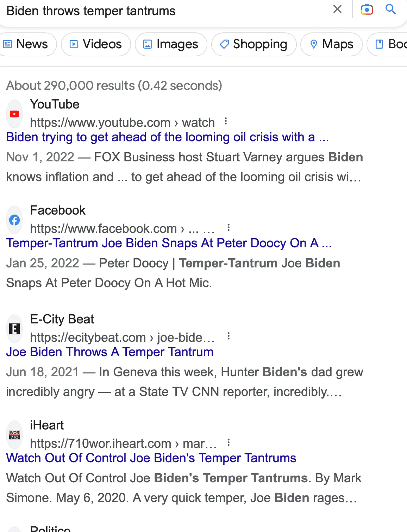Open "Joe Biden Throws A Temper Tantrum" link
The height and width of the screenshot is (532, 407).
pos(110,352)
